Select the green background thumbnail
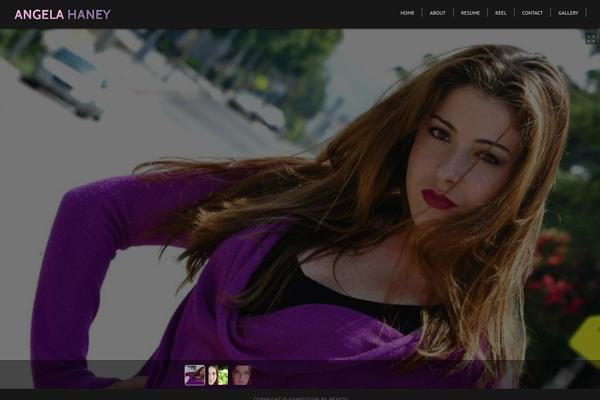The image size is (600, 400). tap(218, 375)
